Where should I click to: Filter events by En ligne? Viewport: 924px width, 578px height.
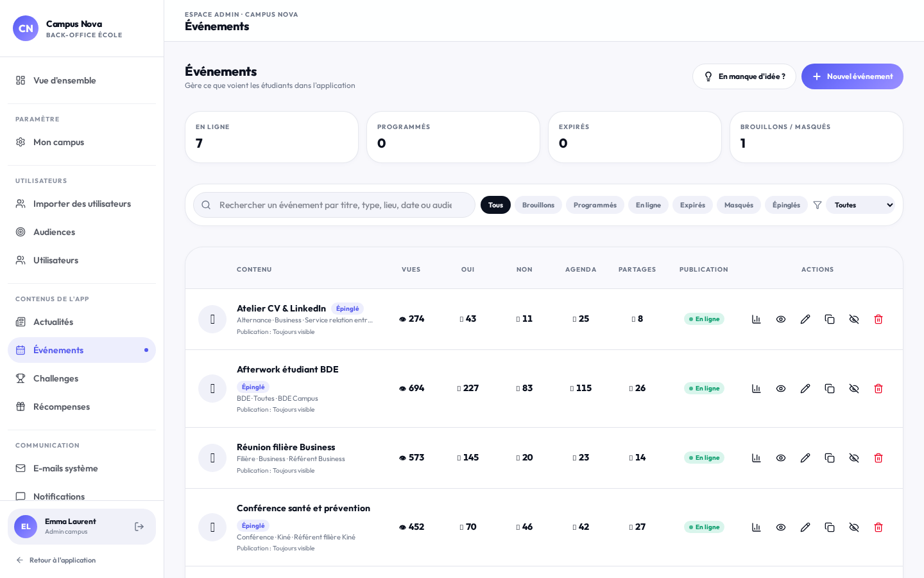pyautogui.click(x=648, y=205)
